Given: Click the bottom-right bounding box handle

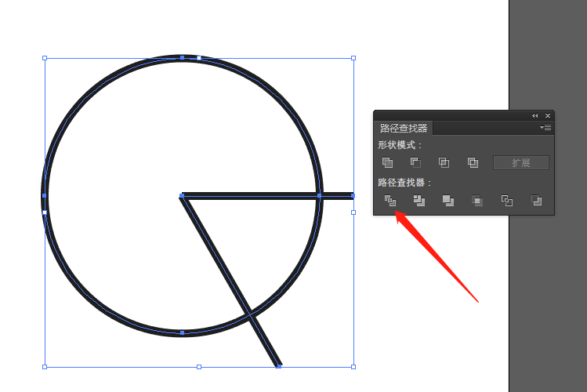Looking at the screenshot, I should [x=353, y=367].
